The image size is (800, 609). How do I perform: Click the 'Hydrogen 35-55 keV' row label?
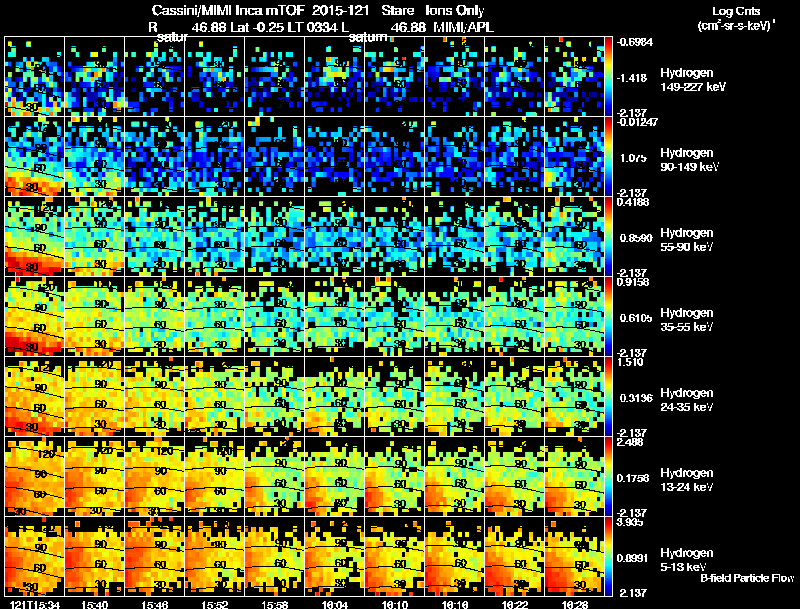click(687, 320)
